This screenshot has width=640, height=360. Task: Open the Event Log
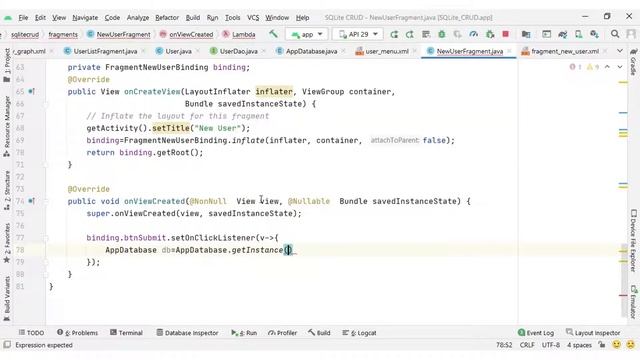click(536, 333)
